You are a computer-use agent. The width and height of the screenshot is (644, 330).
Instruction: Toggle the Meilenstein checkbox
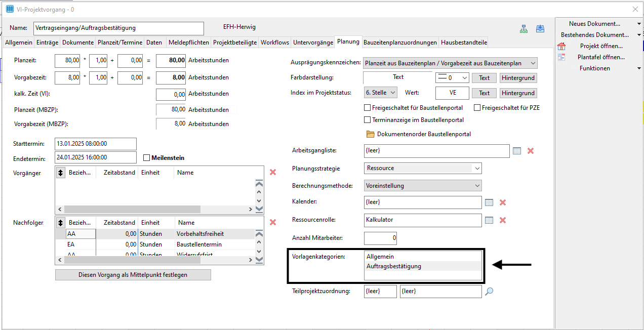click(x=147, y=158)
